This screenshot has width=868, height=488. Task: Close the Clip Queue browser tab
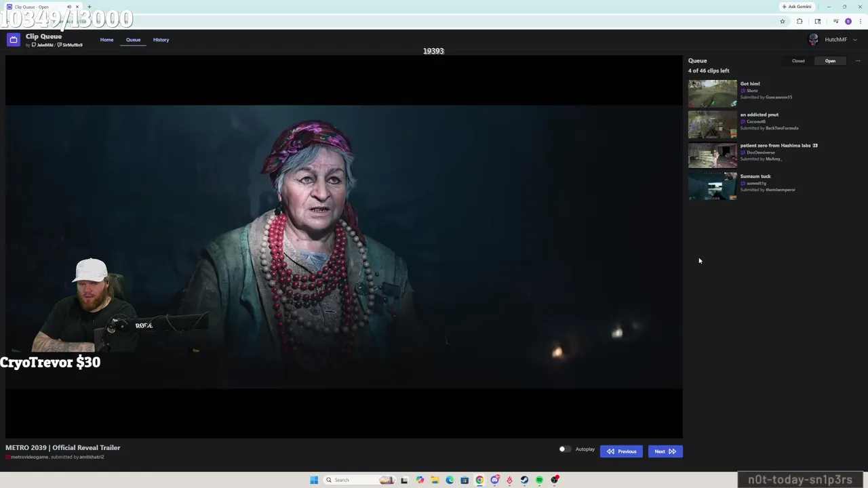coord(77,7)
